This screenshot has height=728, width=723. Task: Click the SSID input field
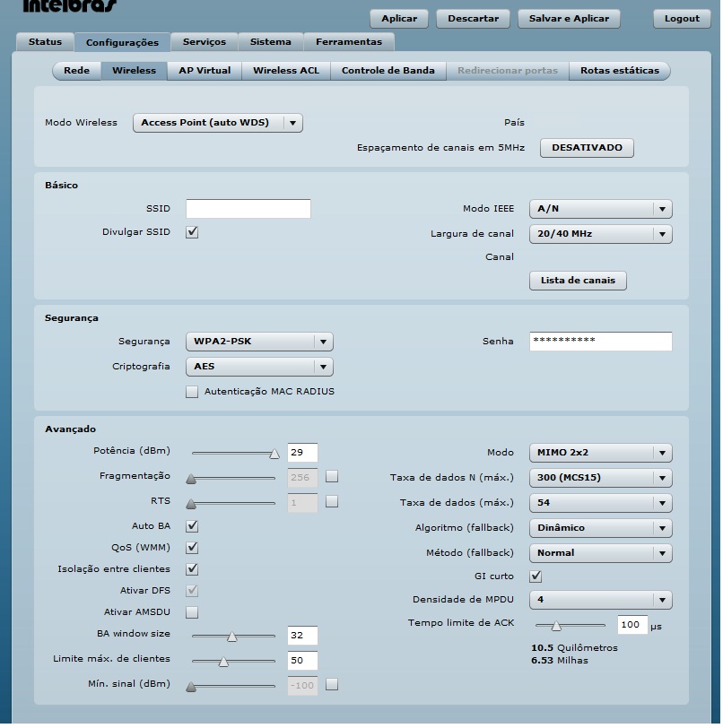click(248, 209)
